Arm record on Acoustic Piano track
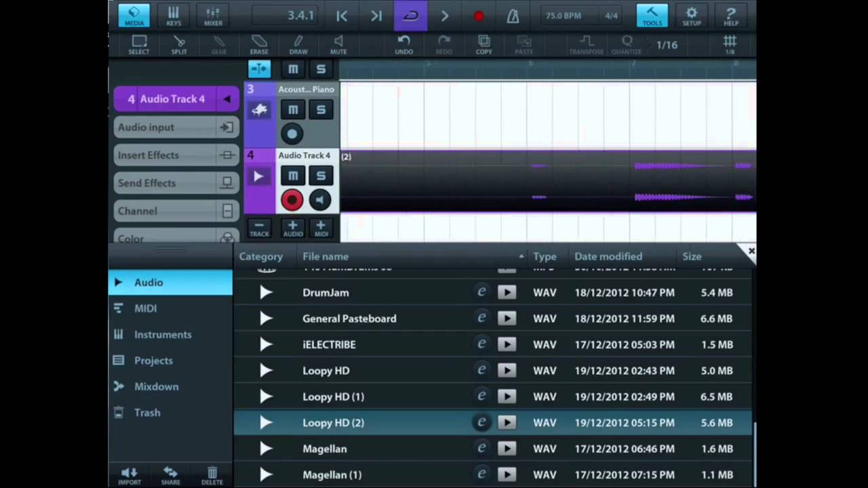The image size is (868, 488). click(292, 134)
